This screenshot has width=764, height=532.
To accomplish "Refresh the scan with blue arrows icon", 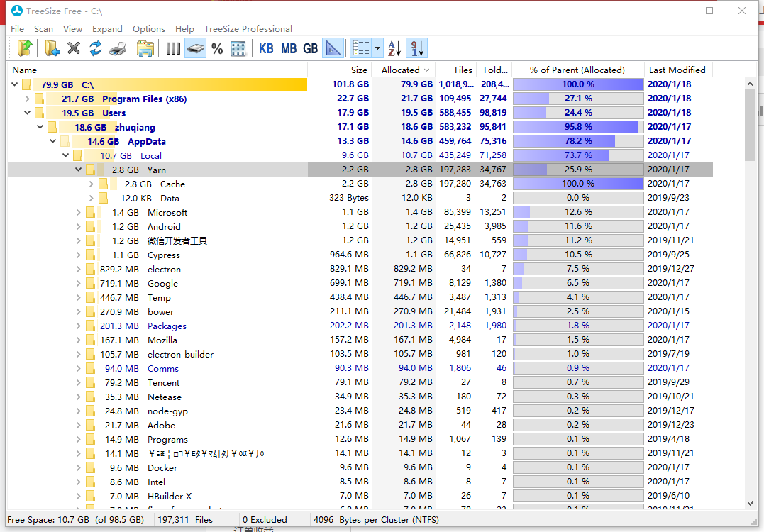I will click(x=96, y=48).
